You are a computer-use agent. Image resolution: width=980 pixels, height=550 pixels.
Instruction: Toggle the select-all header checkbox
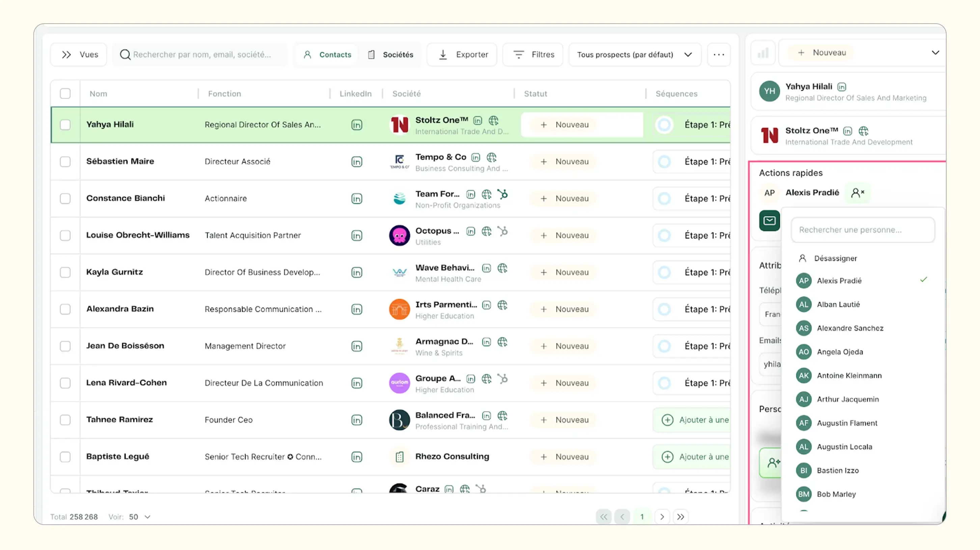(x=65, y=94)
